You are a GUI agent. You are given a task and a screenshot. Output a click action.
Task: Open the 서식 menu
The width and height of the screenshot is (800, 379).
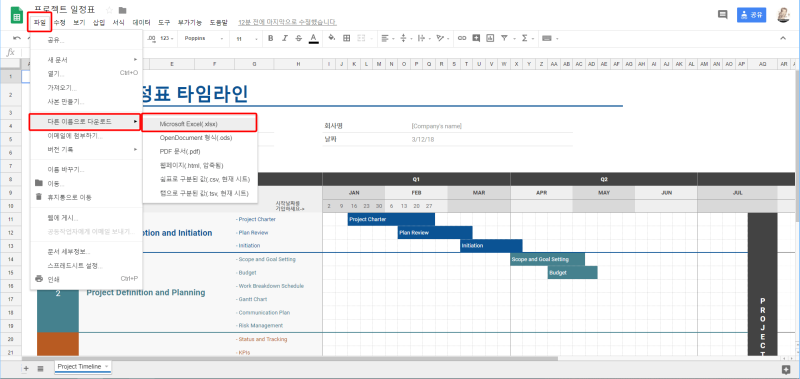point(118,22)
